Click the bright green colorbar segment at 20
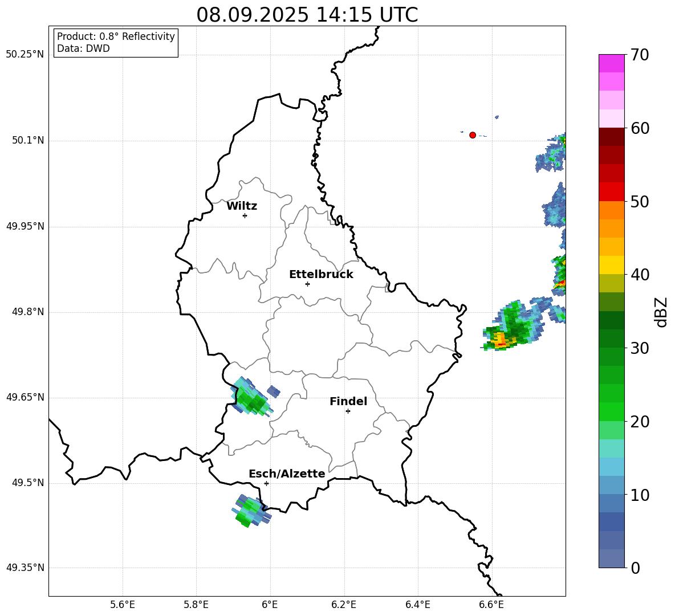This screenshot has height=616, width=675. [x=612, y=411]
